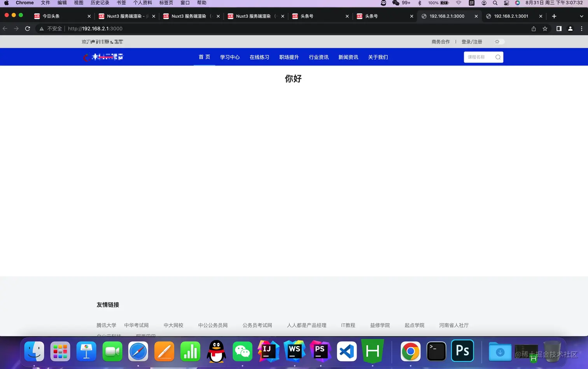This screenshot has width=588, height=369.
Task: Click the magnifier icon in the course search box
Action: (498, 57)
